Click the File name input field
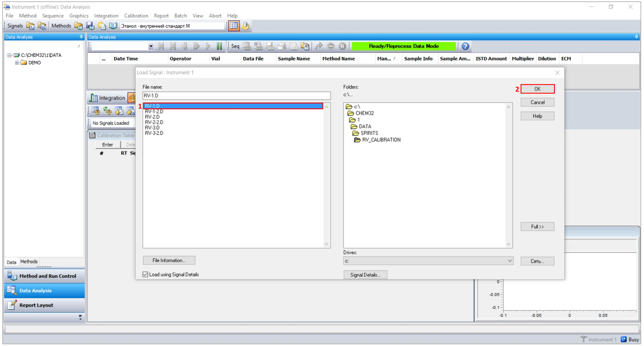The width and height of the screenshot is (644, 346). [236, 96]
